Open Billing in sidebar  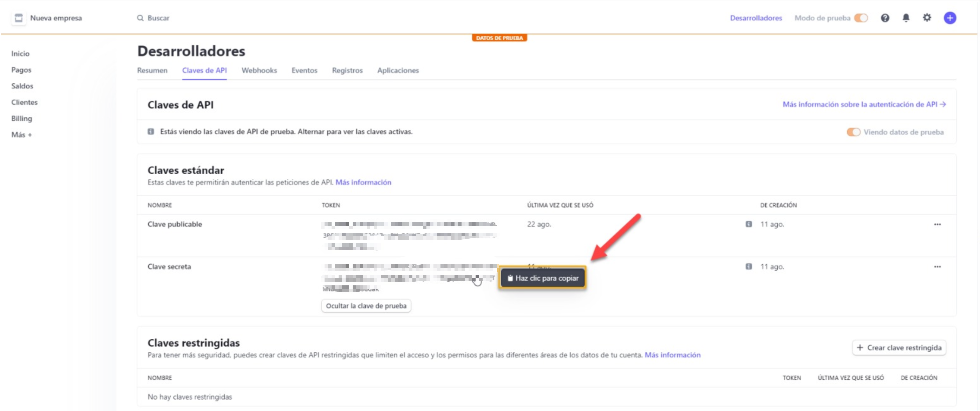(22, 119)
